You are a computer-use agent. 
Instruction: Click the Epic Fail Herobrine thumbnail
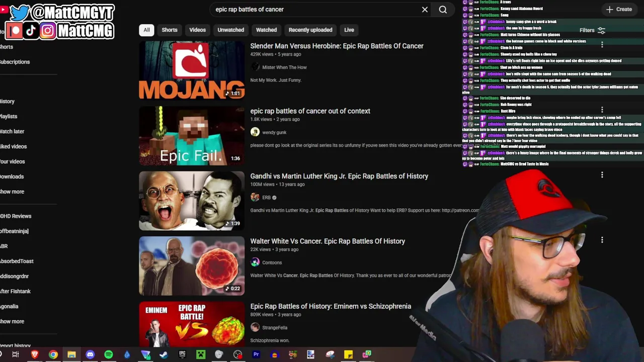192,136
